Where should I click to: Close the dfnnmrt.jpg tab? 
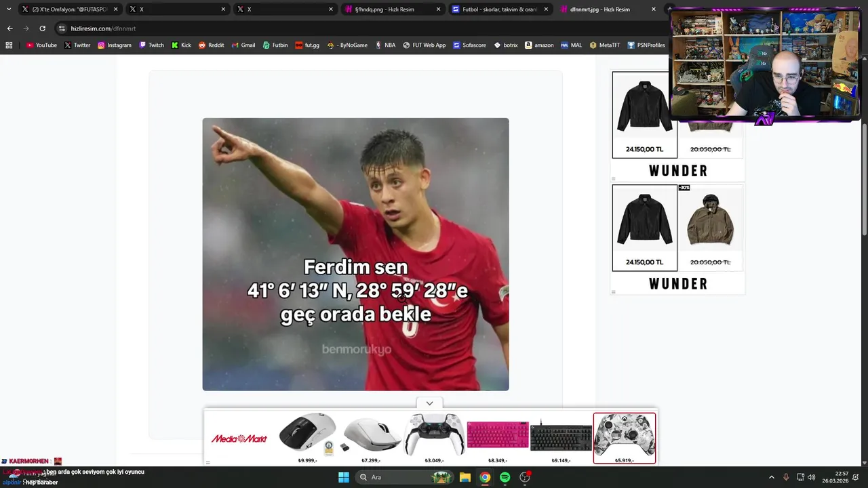click(654, 9)
